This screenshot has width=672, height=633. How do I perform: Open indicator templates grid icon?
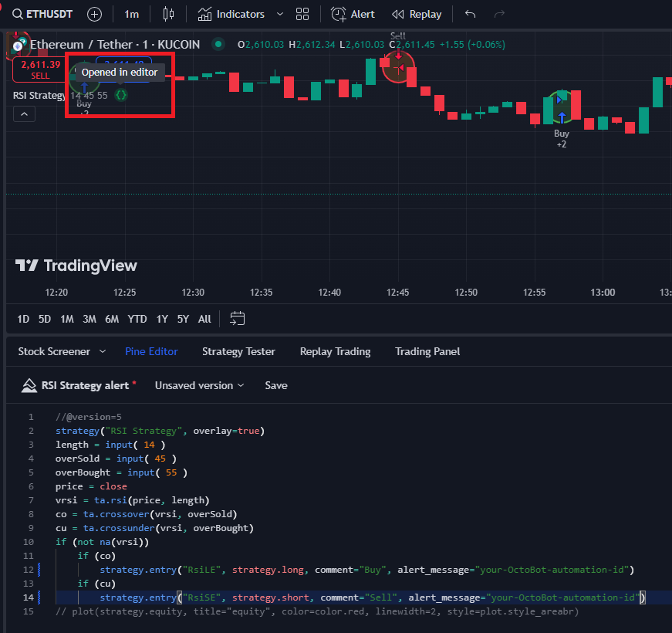point(302,14)
